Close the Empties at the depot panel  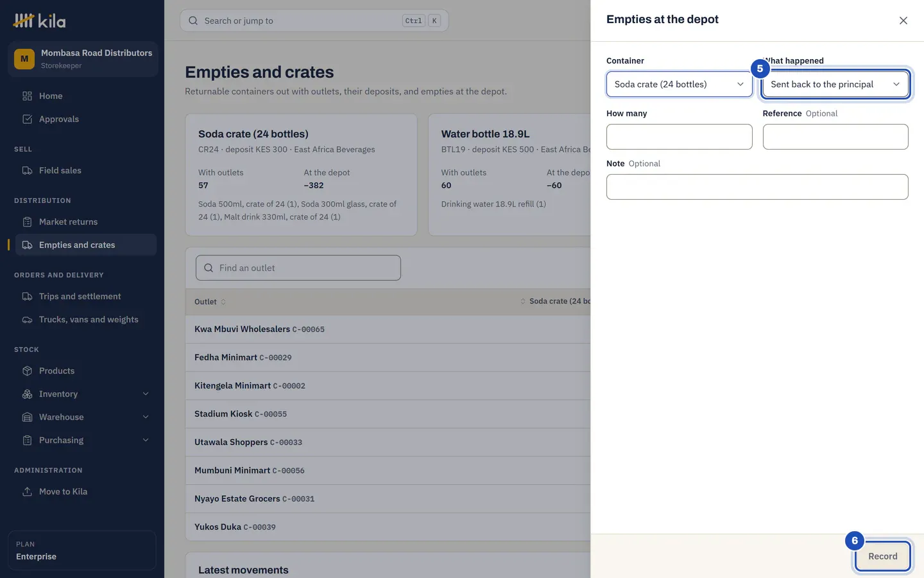903,21
